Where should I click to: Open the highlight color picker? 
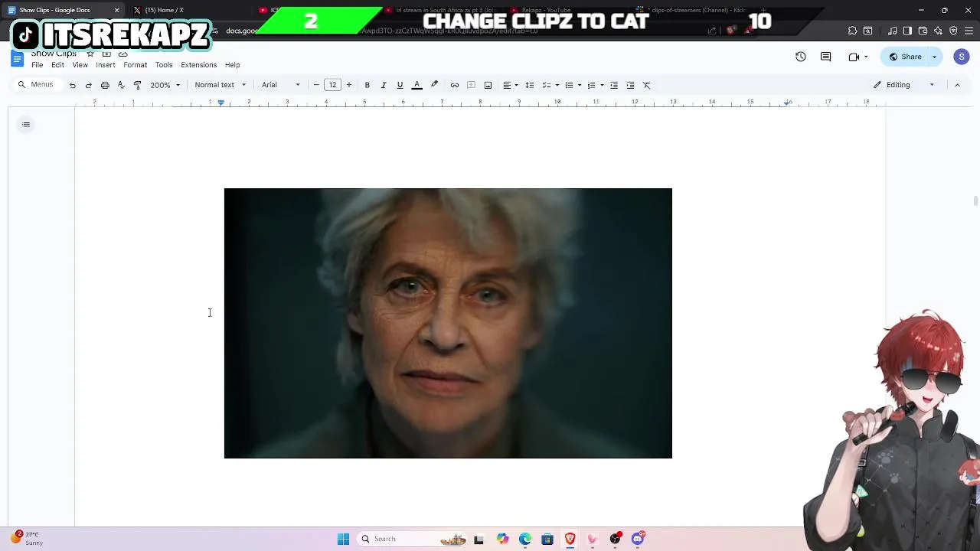(x=434, y=85)
